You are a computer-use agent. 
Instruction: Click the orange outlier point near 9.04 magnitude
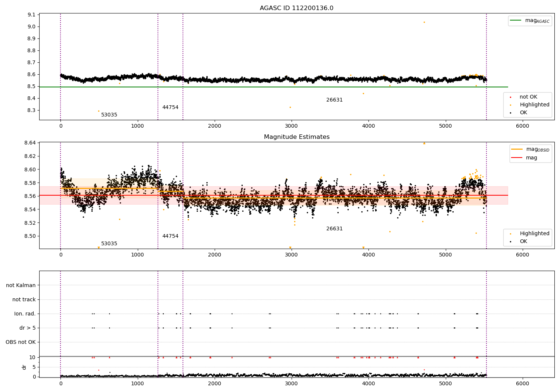424,22
